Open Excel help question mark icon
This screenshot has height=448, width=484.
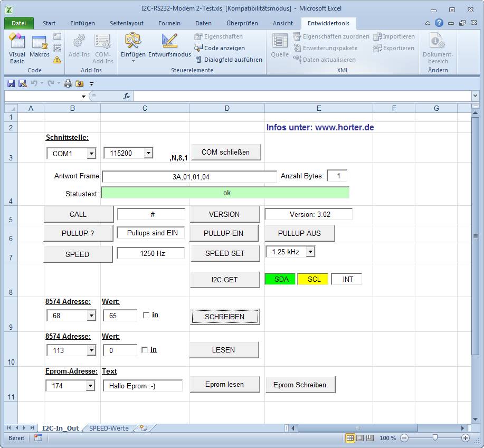coord(439,23)
